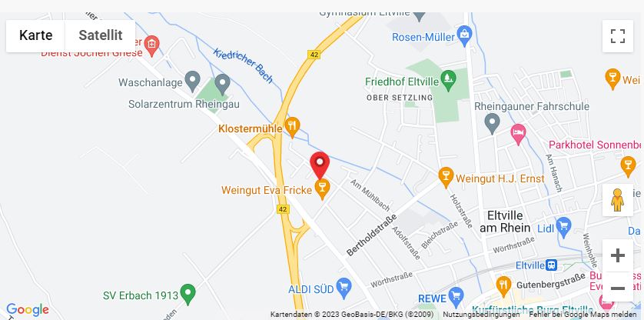Click the red location pin marker
The height and width of the screenshot is (320, 644).
[x=320, y=165]
